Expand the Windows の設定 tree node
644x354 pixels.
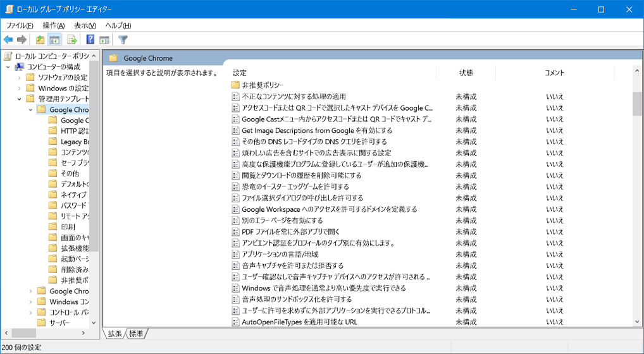[x=20, y=88]
